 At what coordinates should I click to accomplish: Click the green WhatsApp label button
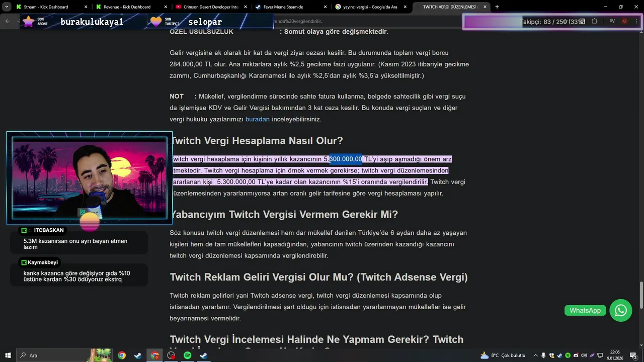(x=585, y=310)
